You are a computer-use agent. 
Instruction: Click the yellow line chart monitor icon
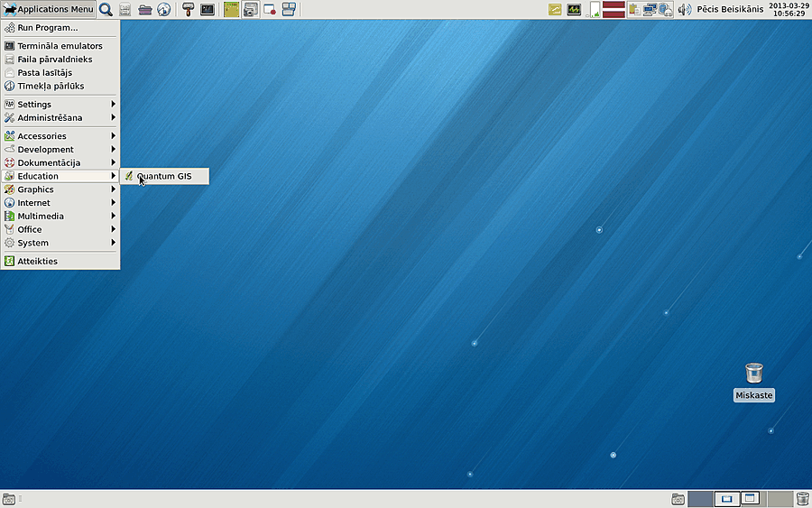click(555, 9)
